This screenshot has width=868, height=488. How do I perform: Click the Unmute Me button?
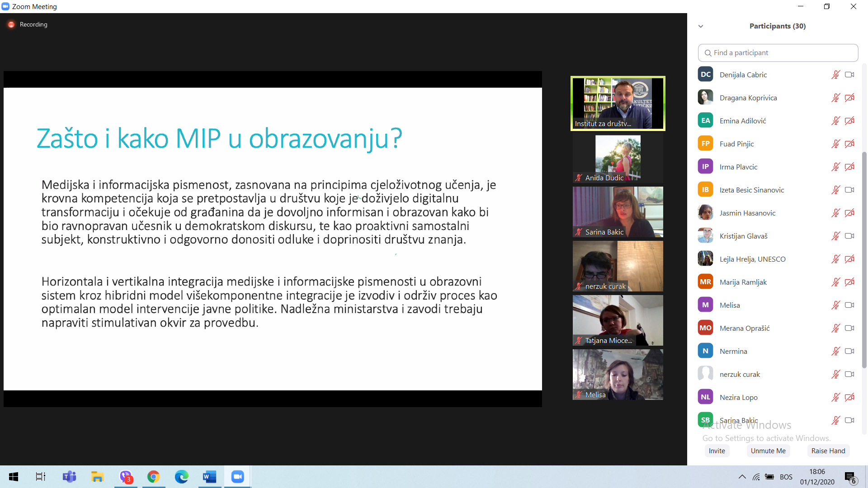click(x=768, y=451)
